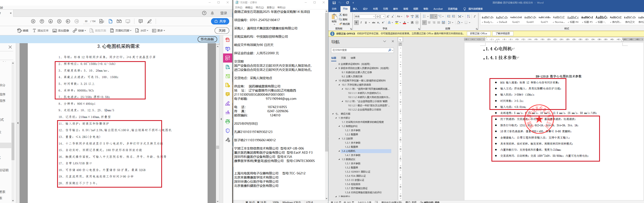Increase font size in Word ribbon

[388, 17]
